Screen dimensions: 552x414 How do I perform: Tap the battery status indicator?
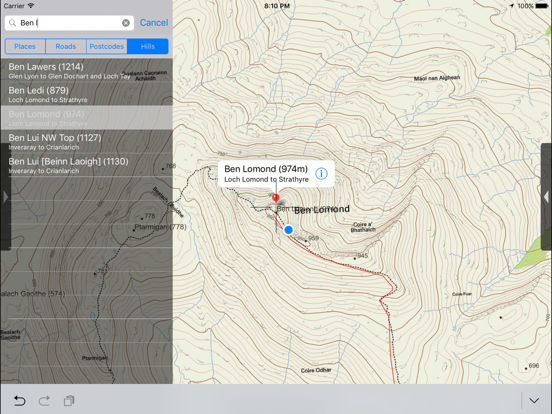pyautogui.click(x=542, y=6)
